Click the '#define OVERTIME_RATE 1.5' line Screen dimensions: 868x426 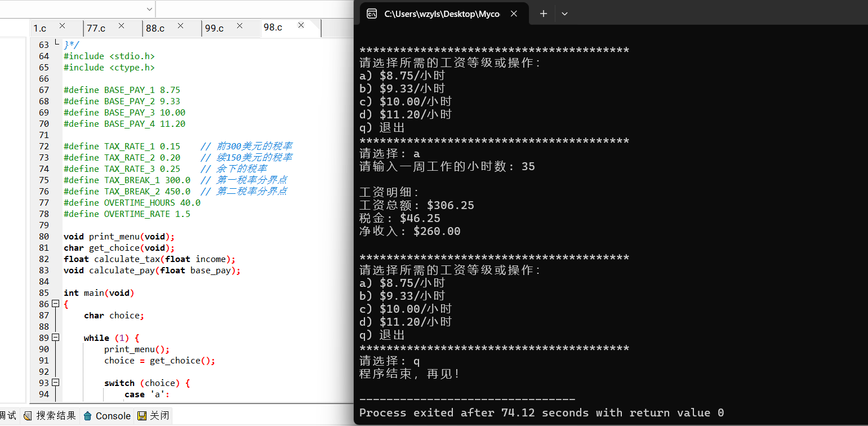(x=127, y=214)
